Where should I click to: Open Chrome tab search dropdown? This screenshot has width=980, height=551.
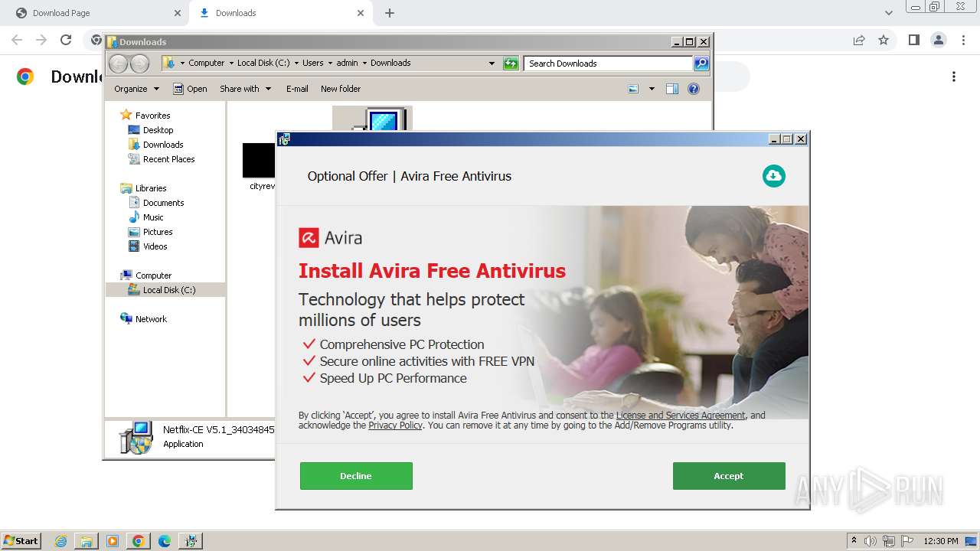coord(888,13)
